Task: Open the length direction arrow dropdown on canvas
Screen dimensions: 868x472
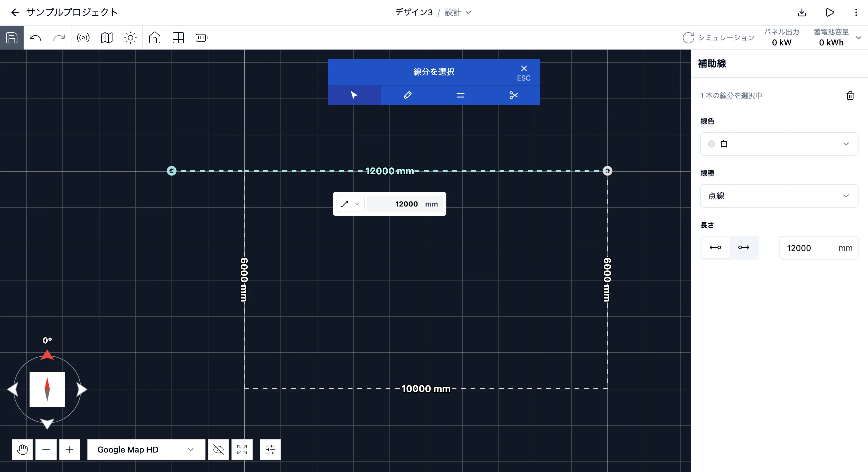Action: point(350,204)
